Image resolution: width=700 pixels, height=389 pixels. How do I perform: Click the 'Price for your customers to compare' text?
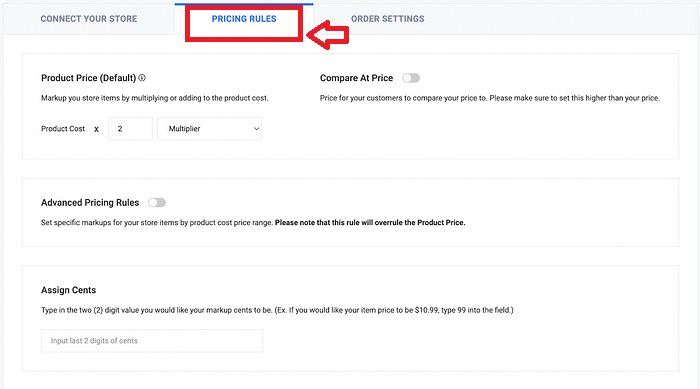[490, 98]
